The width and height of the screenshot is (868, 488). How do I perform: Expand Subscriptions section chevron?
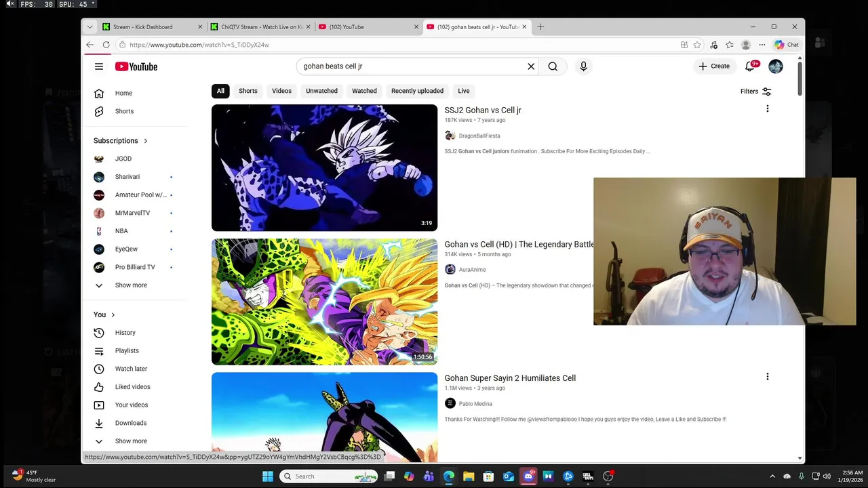coord(145,141)
